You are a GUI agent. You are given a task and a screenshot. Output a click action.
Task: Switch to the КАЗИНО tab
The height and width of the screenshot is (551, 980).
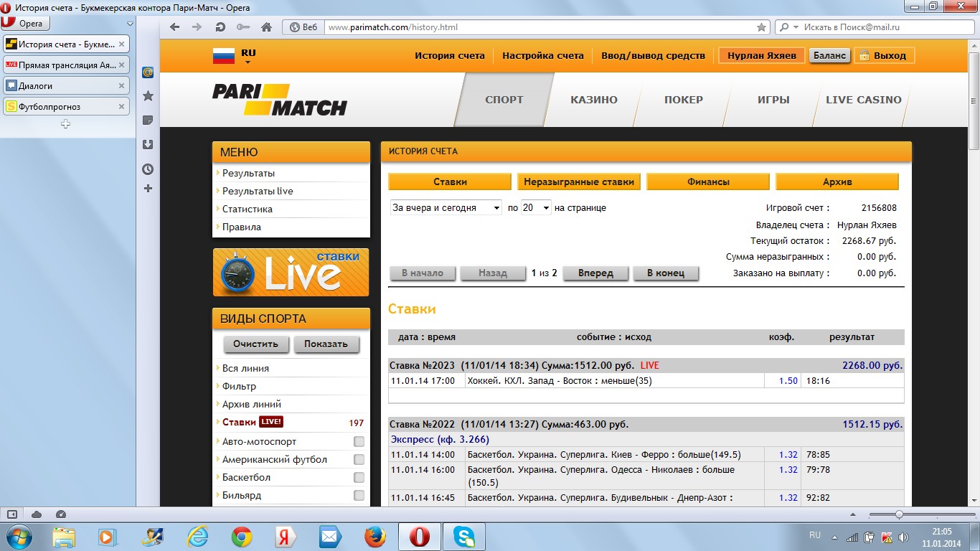point(593,100)
